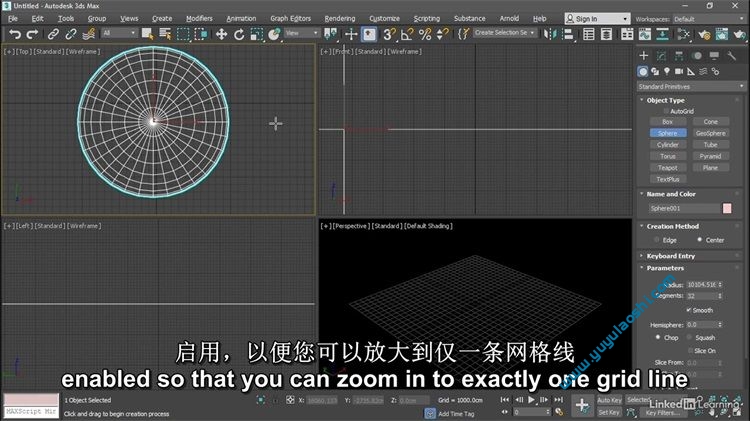Screen dimensions: 750x421
Task: Select the Shapes category icon
Action: tap(655, 71)
